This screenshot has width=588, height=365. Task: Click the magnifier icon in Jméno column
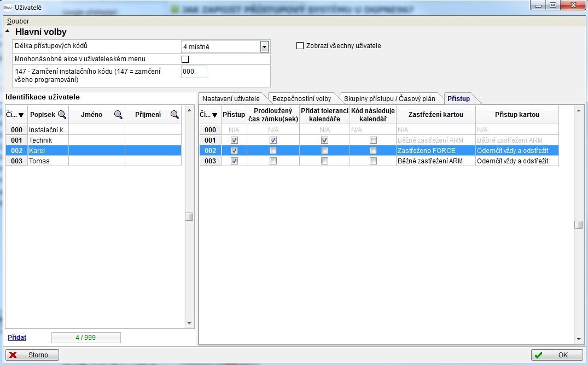point(118,115)
